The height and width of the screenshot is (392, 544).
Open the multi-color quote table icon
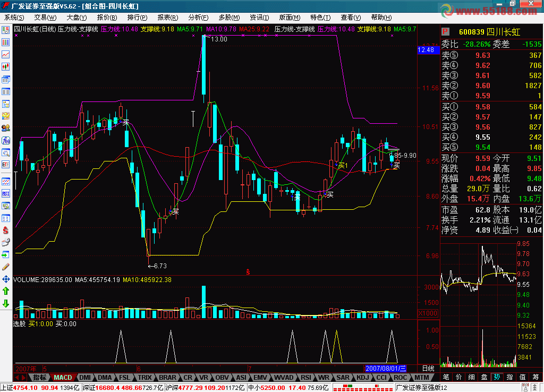click(x=5, y=42)
